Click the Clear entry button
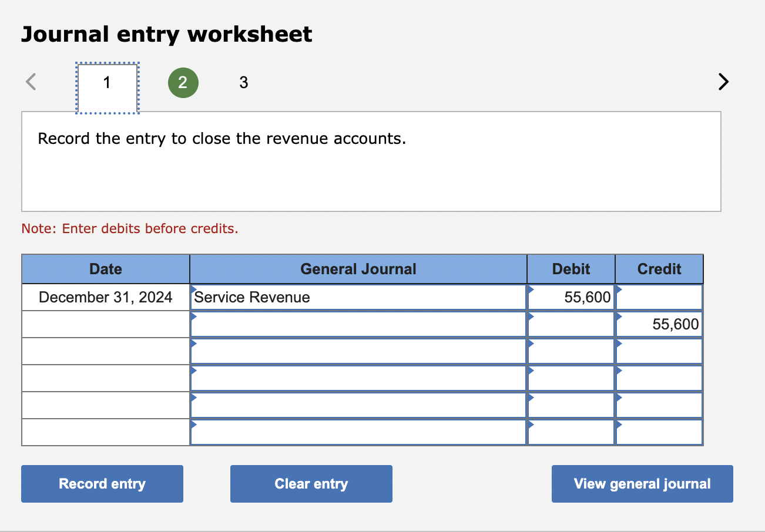Screen dimensions: 765x532 point(311,483)
